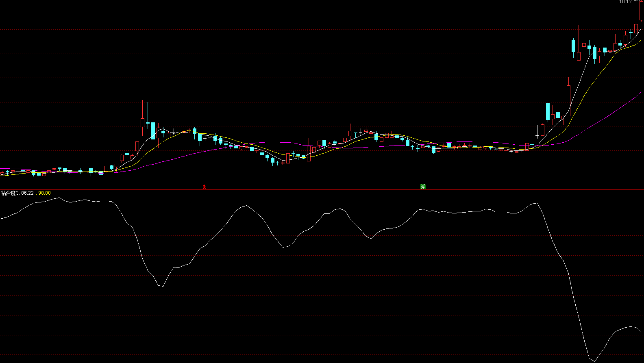Select the tall cyan candle right after the early spike

tap(153, 131)
